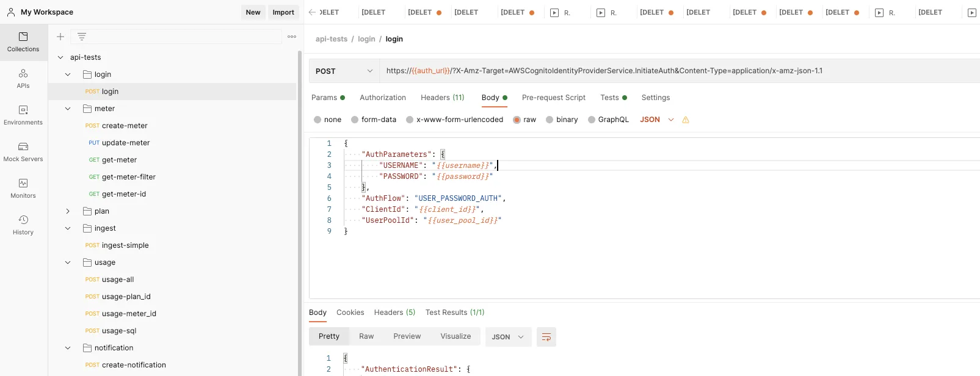Viewport: 980px width, 376px height.
Task: Collapse the api-tests collection
Action: click(60, 57)
